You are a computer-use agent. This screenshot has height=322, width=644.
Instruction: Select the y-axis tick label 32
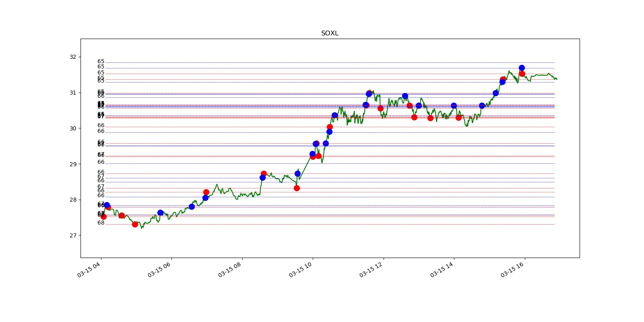point(73,57)
